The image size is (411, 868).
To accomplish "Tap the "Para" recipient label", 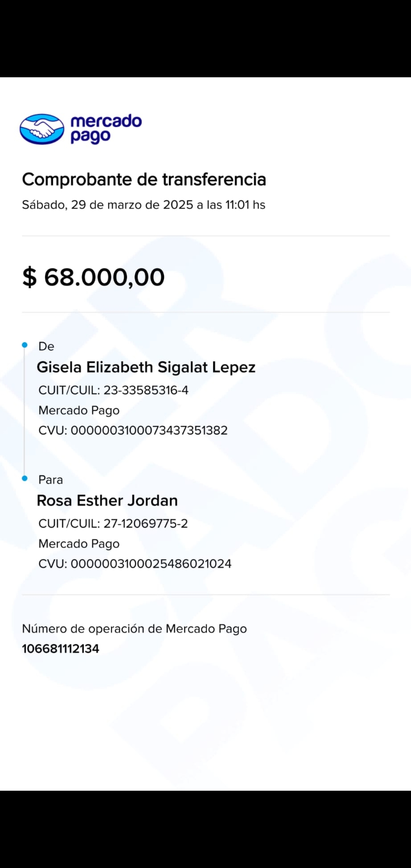I will [x=51, y=480].
